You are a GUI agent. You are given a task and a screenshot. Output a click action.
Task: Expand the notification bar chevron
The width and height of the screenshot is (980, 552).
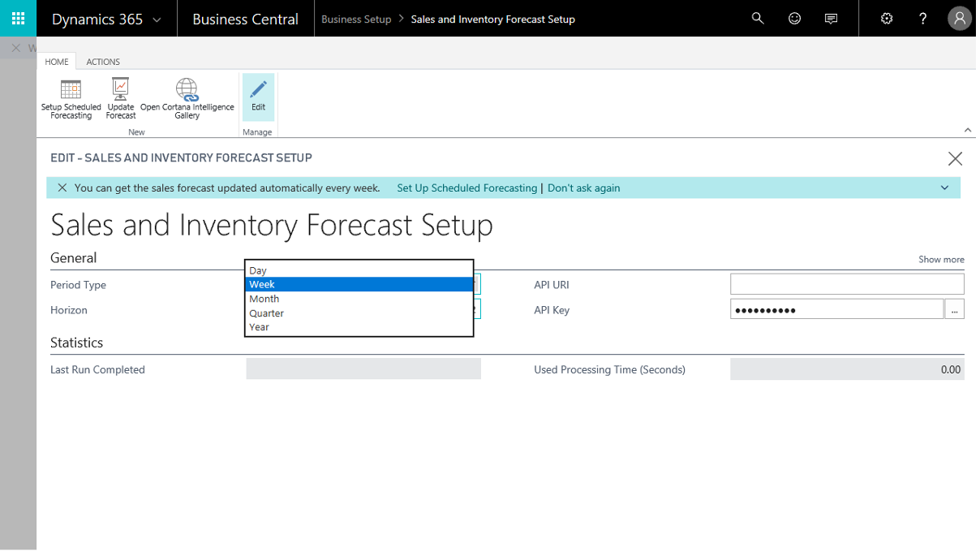click(944, 188)
